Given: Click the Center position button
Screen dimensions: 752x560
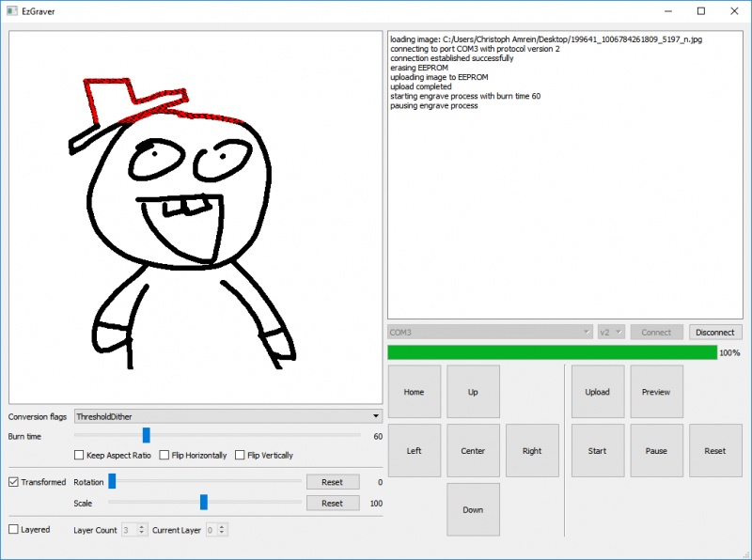Looking at the screenshot, I should coord(473,451).
